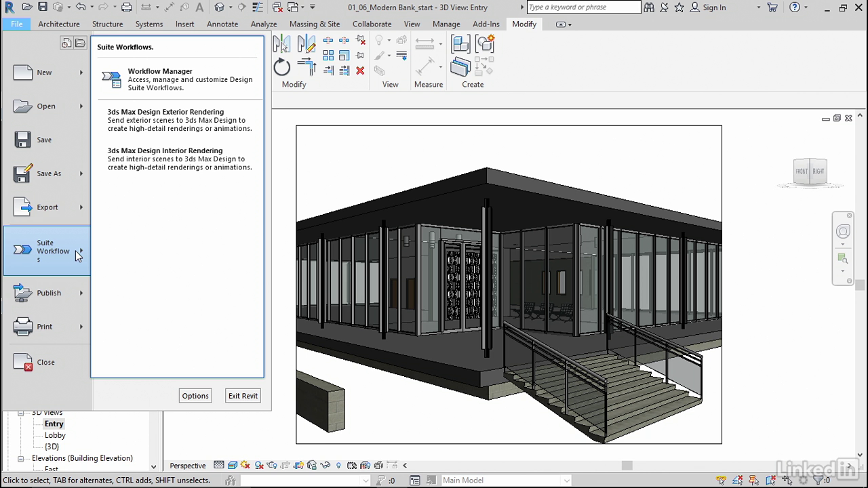Choose Close in the application menu
Screen dimensions: 868x488
coord(47,362)
